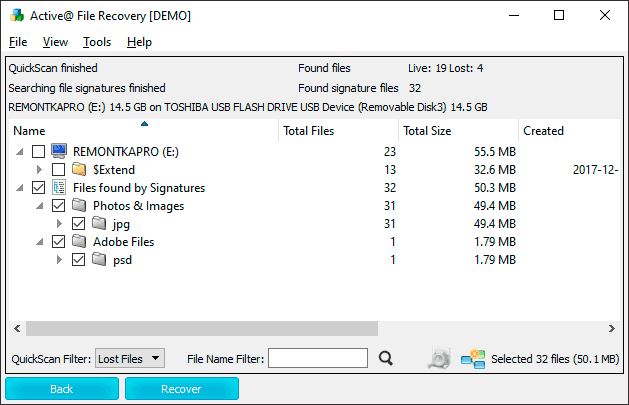Click the $Extend yellow folder icon

tap(79, 169)
